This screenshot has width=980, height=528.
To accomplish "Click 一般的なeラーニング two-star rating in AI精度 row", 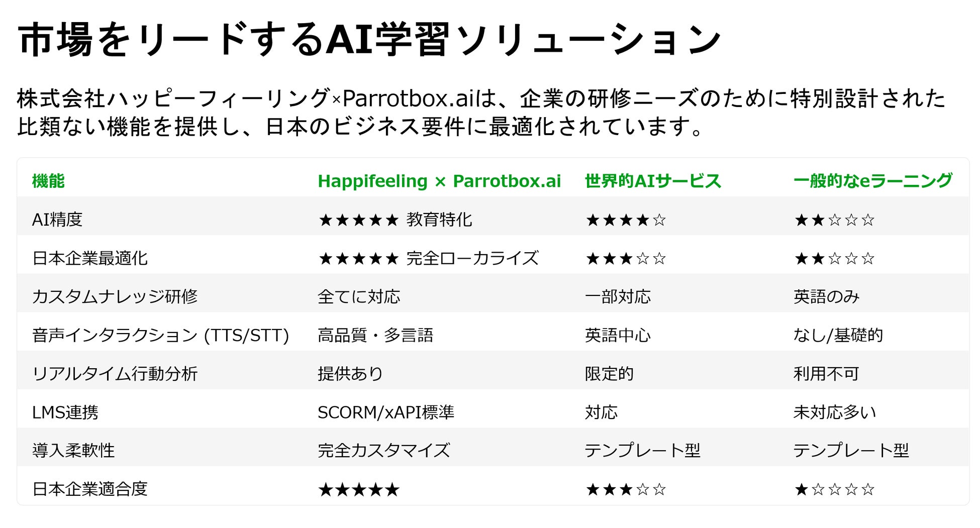I will [x=834, y=220].
